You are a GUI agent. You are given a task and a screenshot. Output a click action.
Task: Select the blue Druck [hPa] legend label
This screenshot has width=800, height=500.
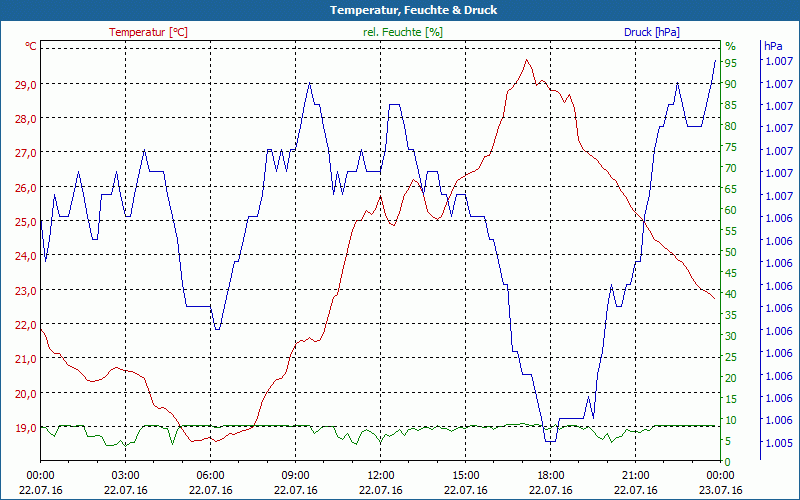(x=652, y=32)
